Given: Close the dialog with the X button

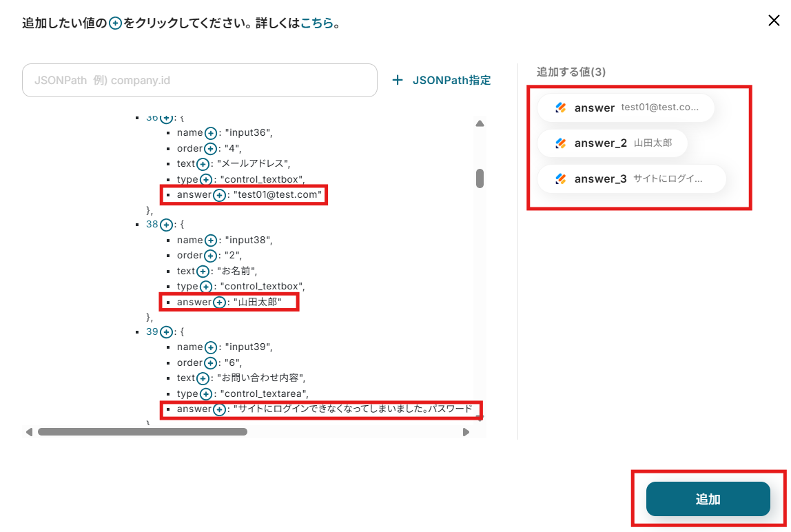Looking at the screenshot, I should tap(774, 20).
